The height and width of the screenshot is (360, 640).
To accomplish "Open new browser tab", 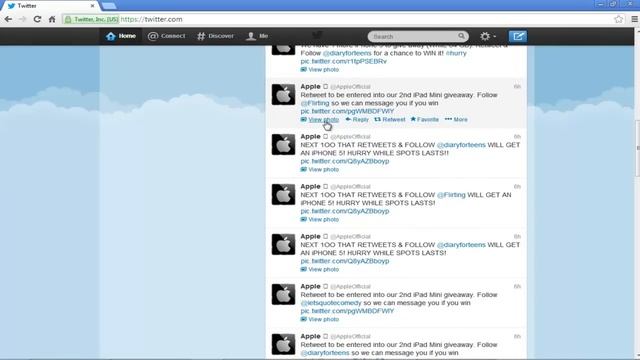I will pos(109,6).
